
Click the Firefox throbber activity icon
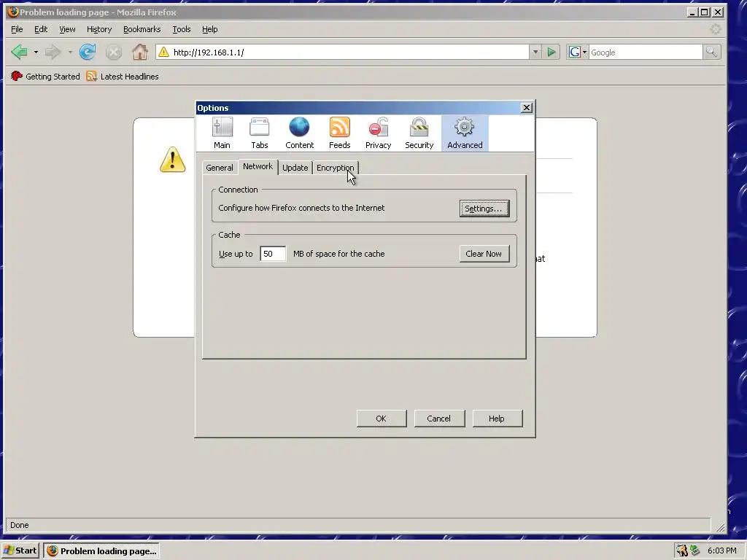click(716, 29)
